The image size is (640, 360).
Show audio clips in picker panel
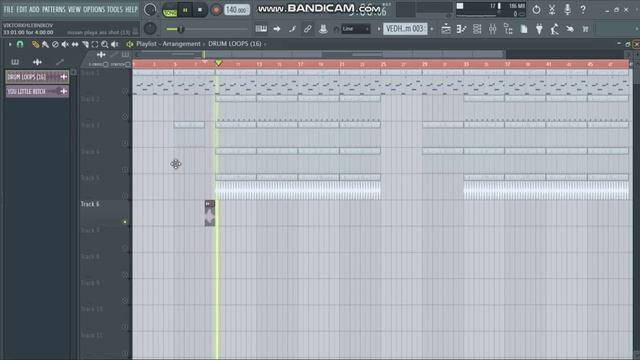tap(37, 62)
